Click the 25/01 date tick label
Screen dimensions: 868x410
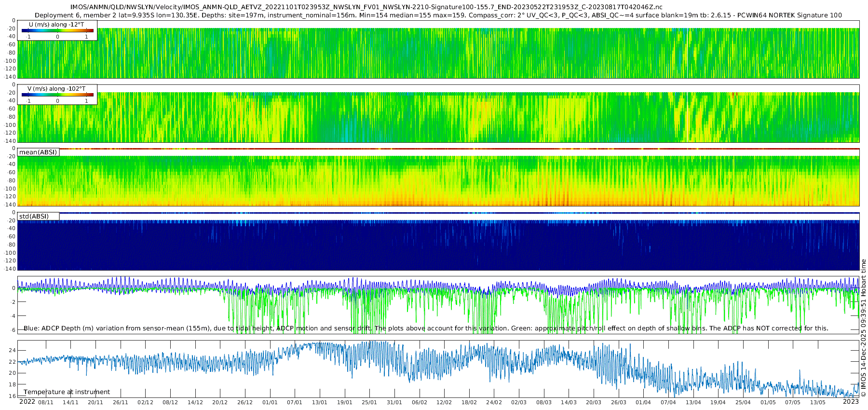369,402
